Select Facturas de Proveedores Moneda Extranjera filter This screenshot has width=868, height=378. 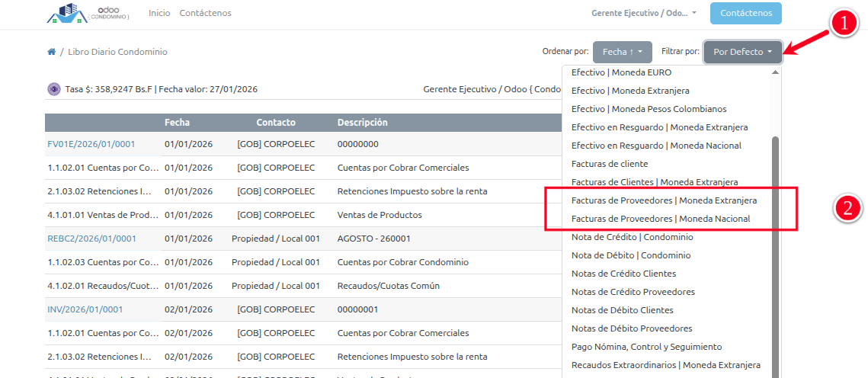(664, 200)
